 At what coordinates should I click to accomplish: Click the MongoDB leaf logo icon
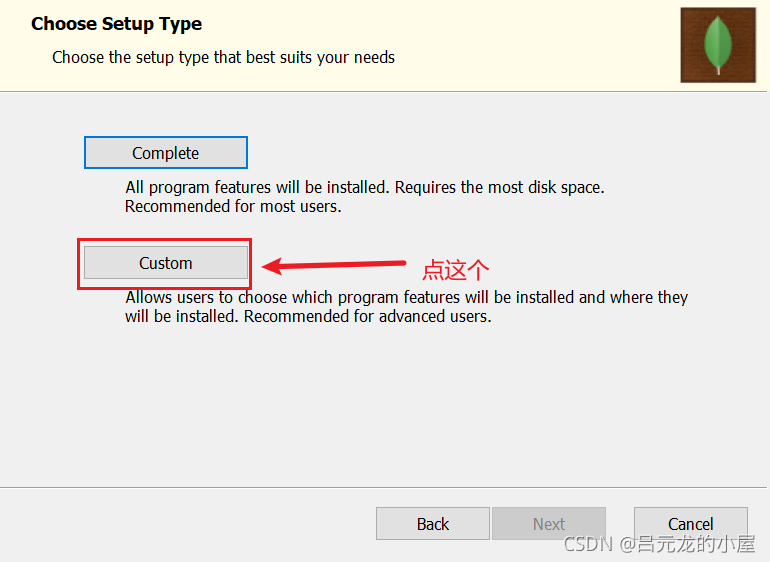tap(717, 45)
